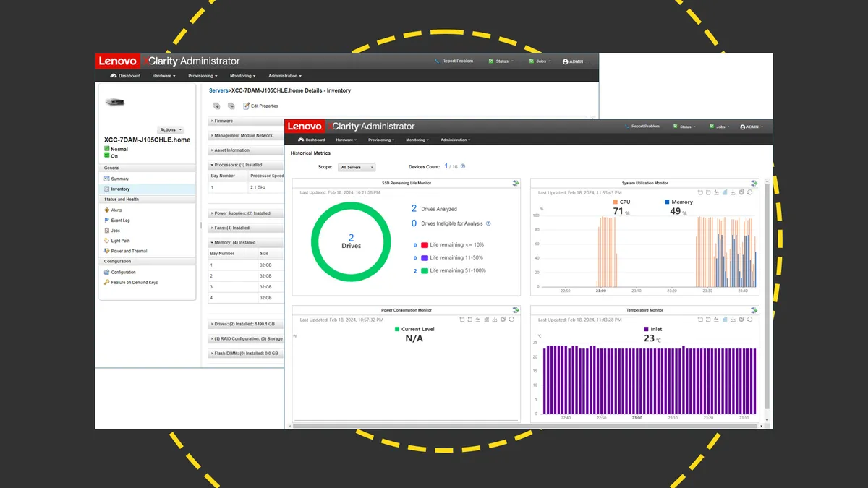Open Provisioning menu in front window

tap(380, 140)
